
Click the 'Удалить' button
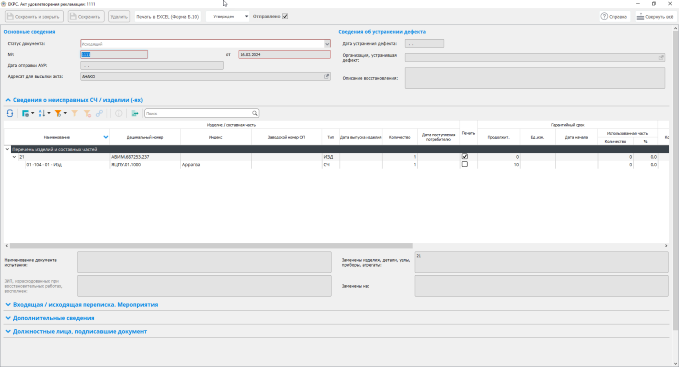pos(119,16)
